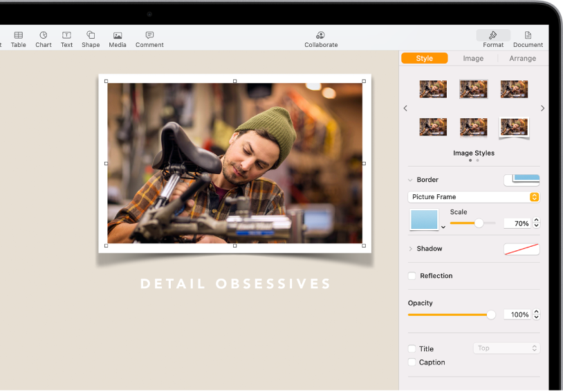
Task: Click the Collaborate icon
Action: (321, 35)
